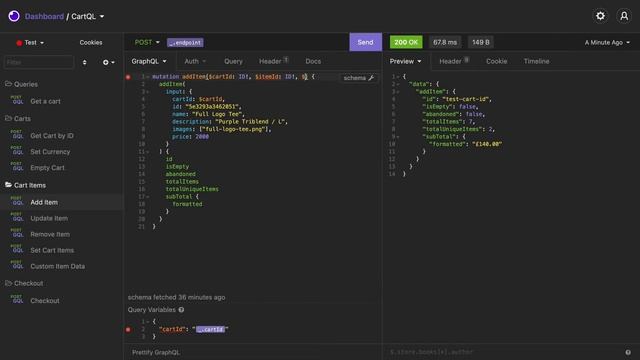Click the Query Variables help icon

pyautogui.click(x=181, y=310)
